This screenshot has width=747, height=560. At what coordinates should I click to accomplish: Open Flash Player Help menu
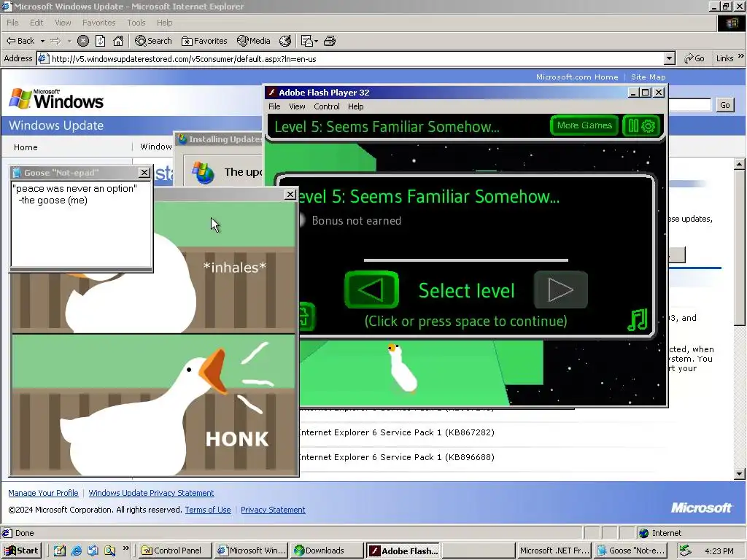(355, 106)
